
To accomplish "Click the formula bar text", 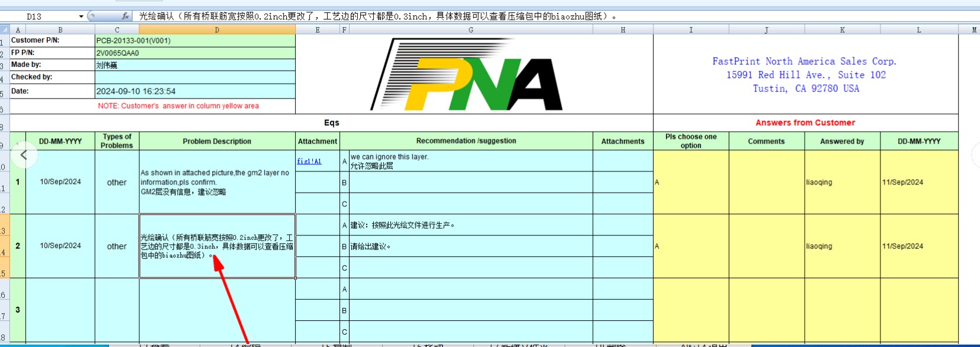I will tap(378, 16).
